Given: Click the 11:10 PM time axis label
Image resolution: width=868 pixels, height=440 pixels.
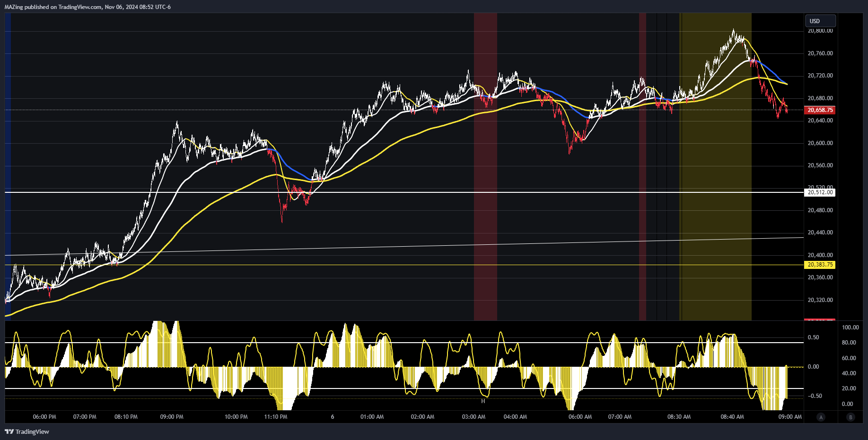Looking at the screenshot, I should (x=276, y=417).
